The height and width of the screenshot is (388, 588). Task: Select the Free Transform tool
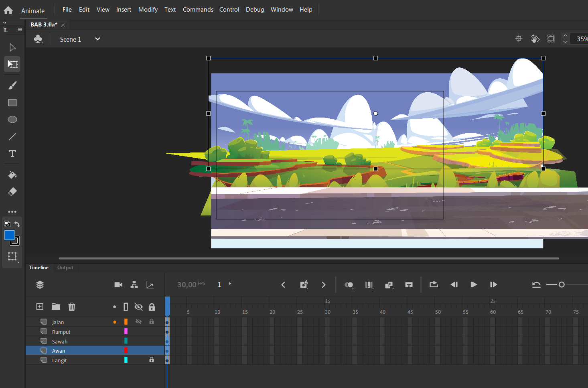tap(12, 64)
